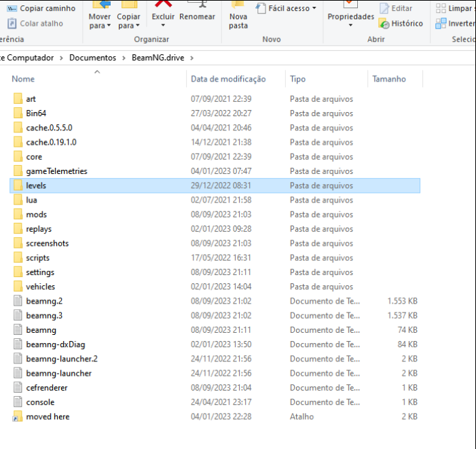Sort by the Nome column header

(x=23, y=79)
